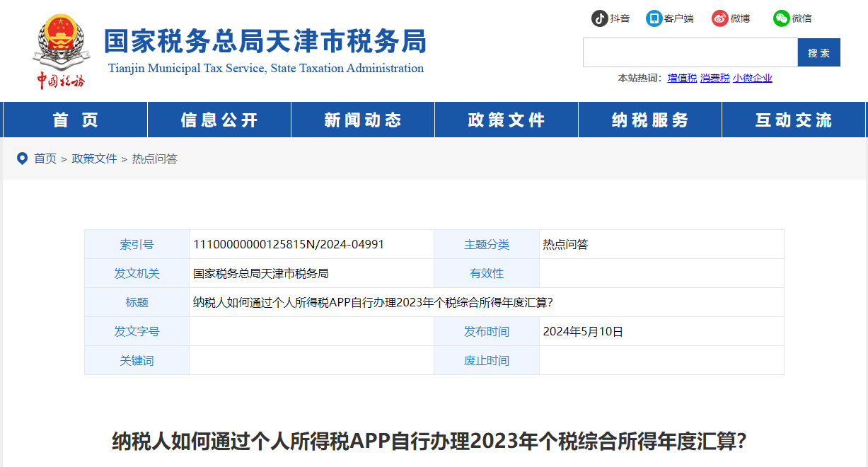Screen dimensions: 868x467
Task: Open the 信息公开 navigation tab
Action: pos(219,120)
